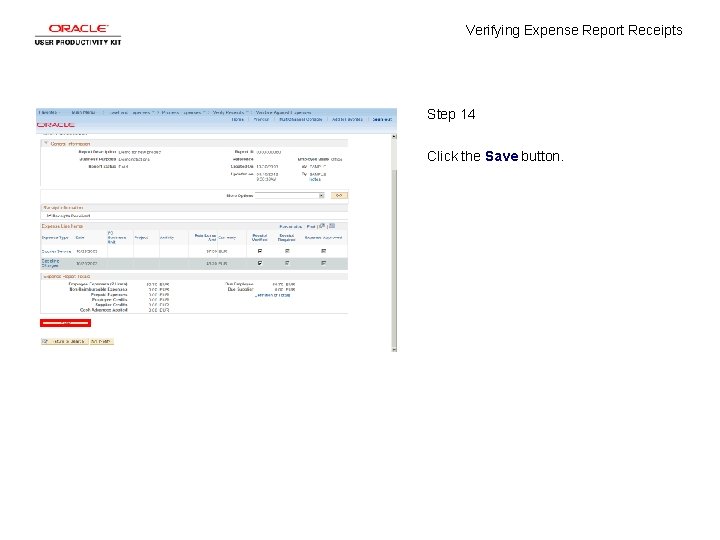Click the Return to Search button
The image size is (720, 540).
(x=64, y=342)
